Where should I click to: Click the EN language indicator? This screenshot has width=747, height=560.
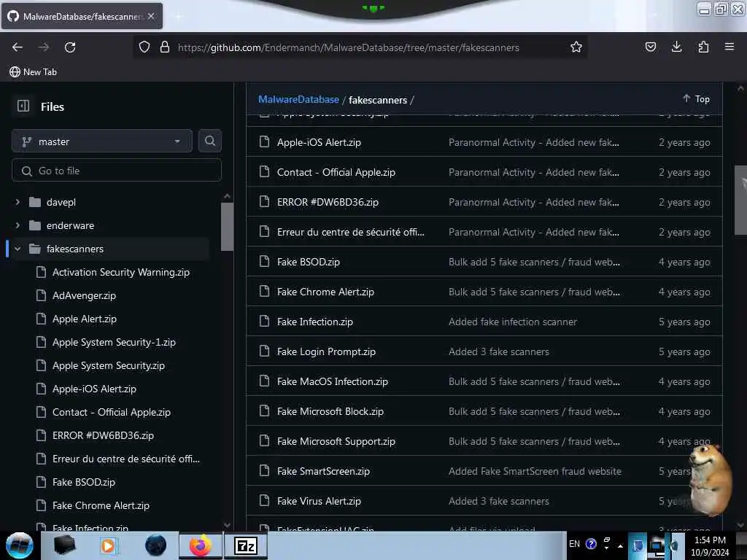click(x=575, y=543)
